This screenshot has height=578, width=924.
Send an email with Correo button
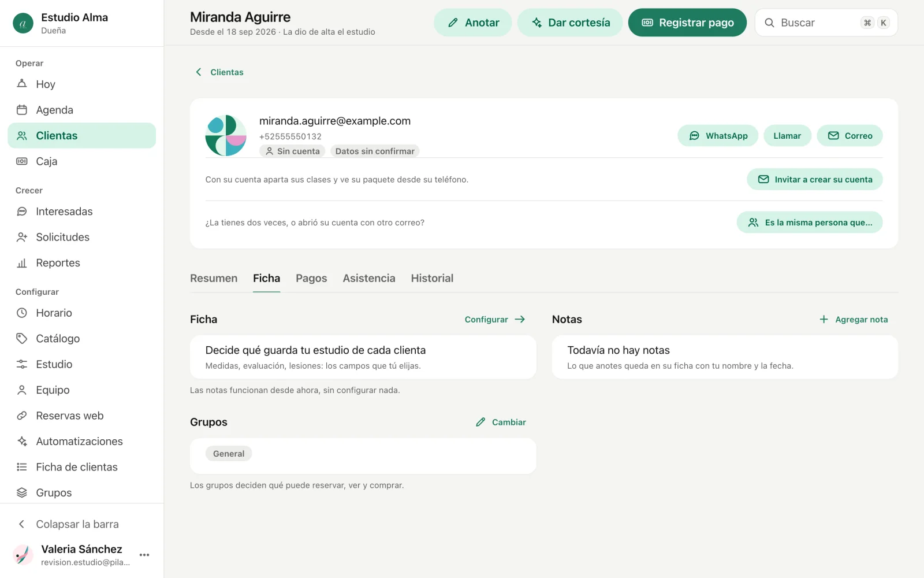click(x=850, y=136)
